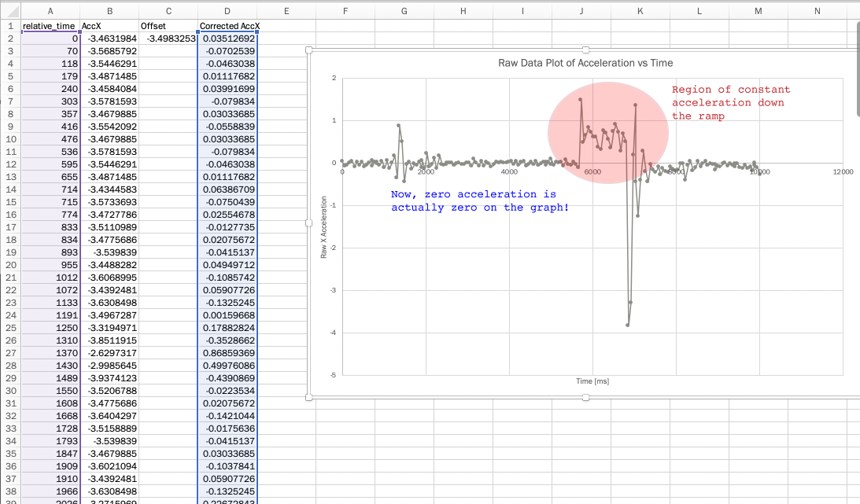Select the cell containing -3.4631984
860x504 pixels.
coord(109,39)
